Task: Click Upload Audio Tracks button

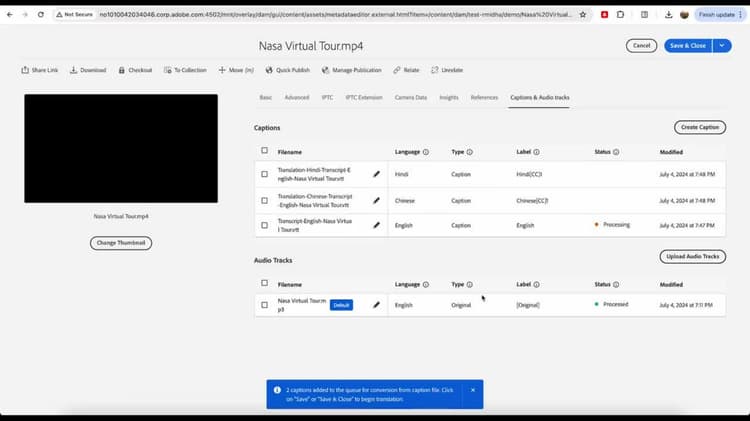Action: click(693, 256)
